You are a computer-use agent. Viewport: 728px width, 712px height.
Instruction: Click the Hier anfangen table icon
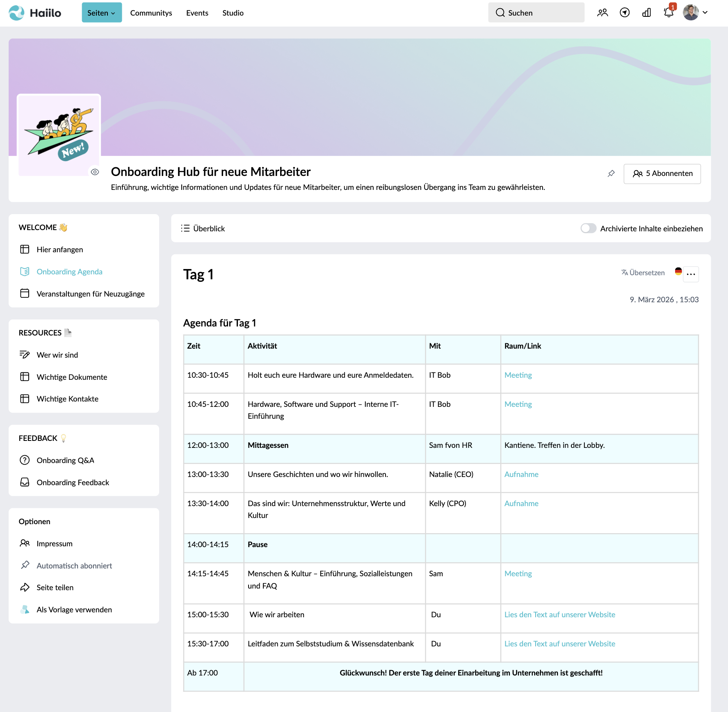click(x=25, y=249)
